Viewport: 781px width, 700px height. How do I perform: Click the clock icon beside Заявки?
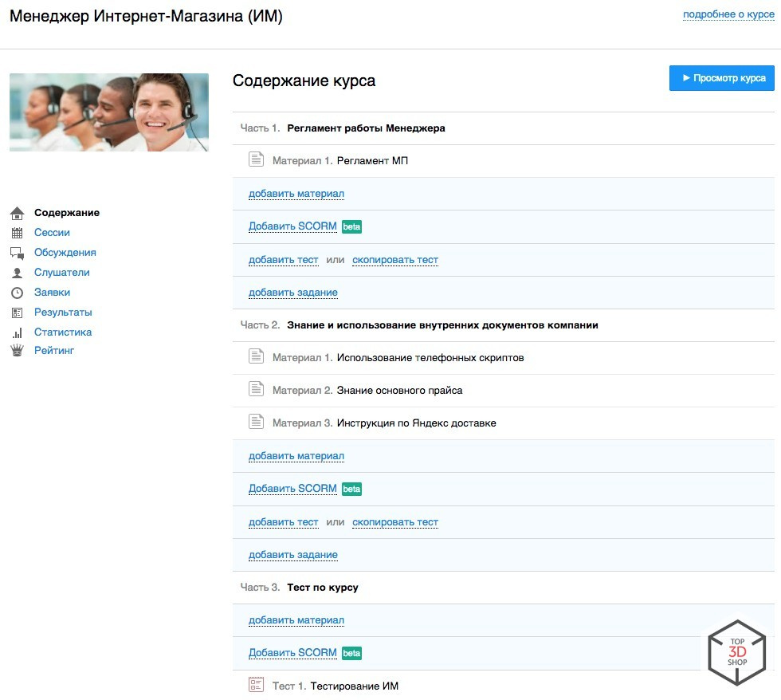pyautogui.click(x=17, y=293)
